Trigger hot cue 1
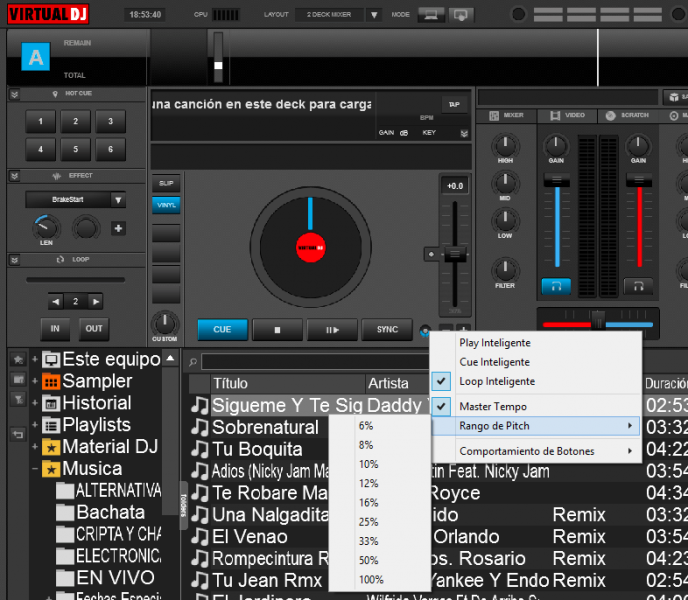This screenshot has width=688, height=600. 40,121
